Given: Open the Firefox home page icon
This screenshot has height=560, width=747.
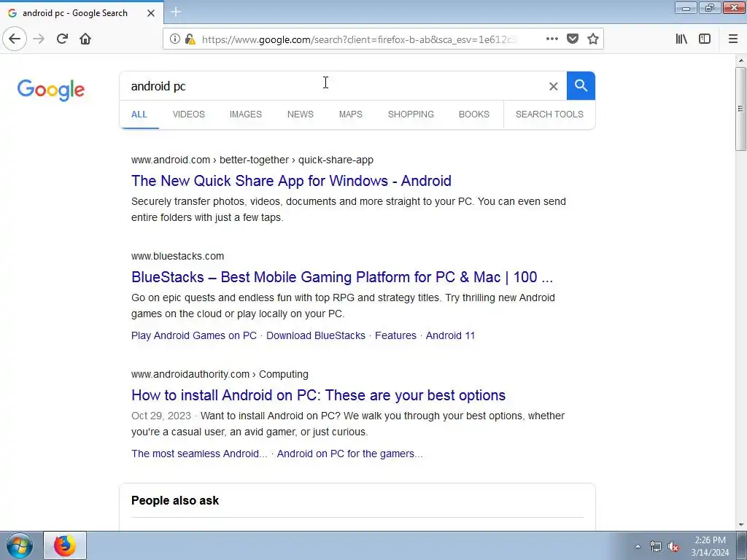Looking at the screenshot, I should coord(85,39).
